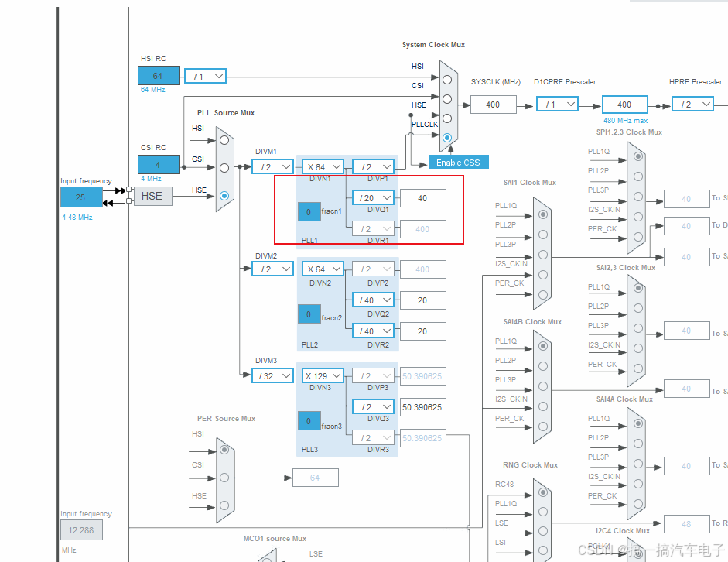
Task: Open DIVM1 /2 dropdown
Action: click(x=272, y=166)
